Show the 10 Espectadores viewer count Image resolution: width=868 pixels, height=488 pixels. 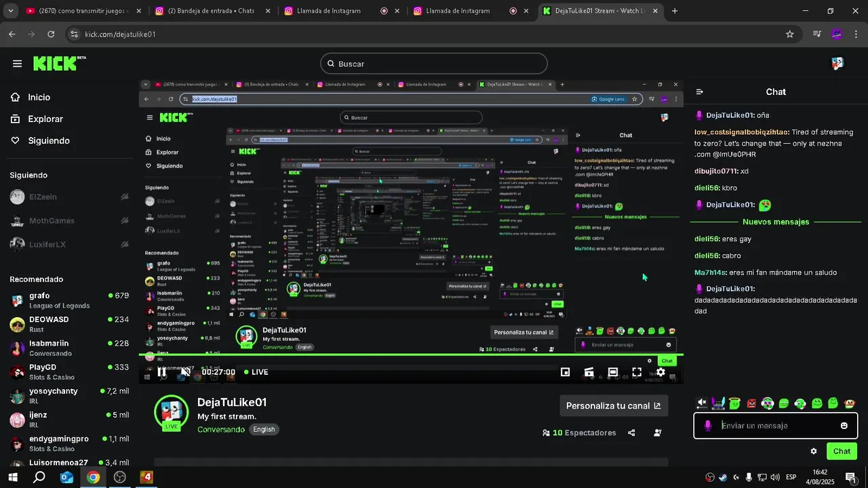coord(579,432)
